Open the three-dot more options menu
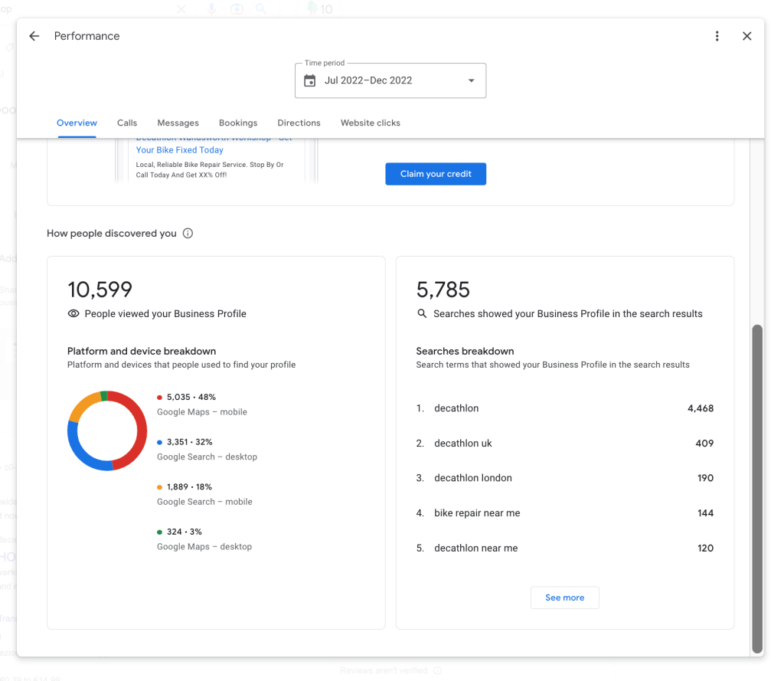784x681 pixels. coord(717,36)
